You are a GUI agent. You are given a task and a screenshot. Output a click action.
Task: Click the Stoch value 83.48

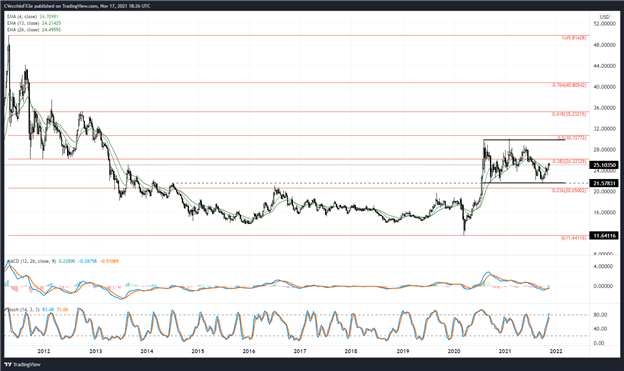[x=48, y=309]
